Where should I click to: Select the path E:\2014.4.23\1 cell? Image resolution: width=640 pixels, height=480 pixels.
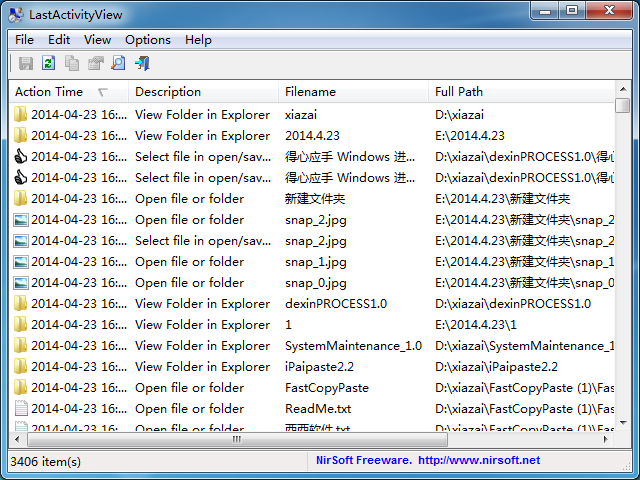[x=476, y=325]
